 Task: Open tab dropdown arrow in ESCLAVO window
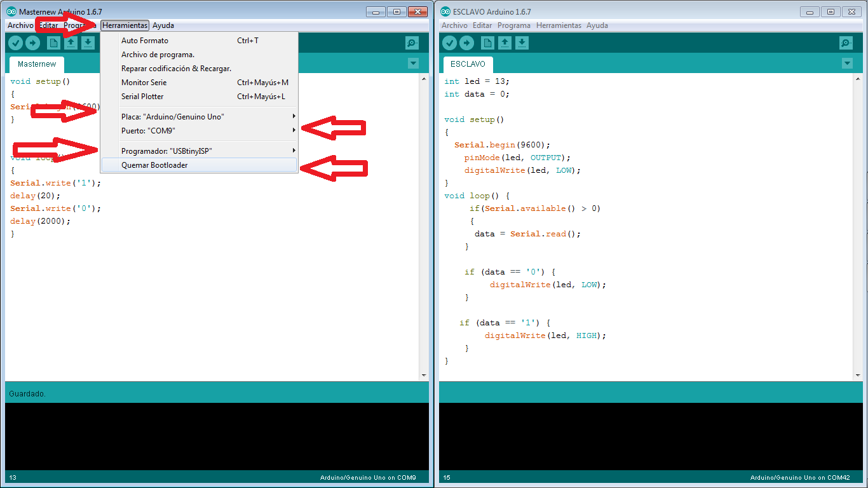click(847, 63)
